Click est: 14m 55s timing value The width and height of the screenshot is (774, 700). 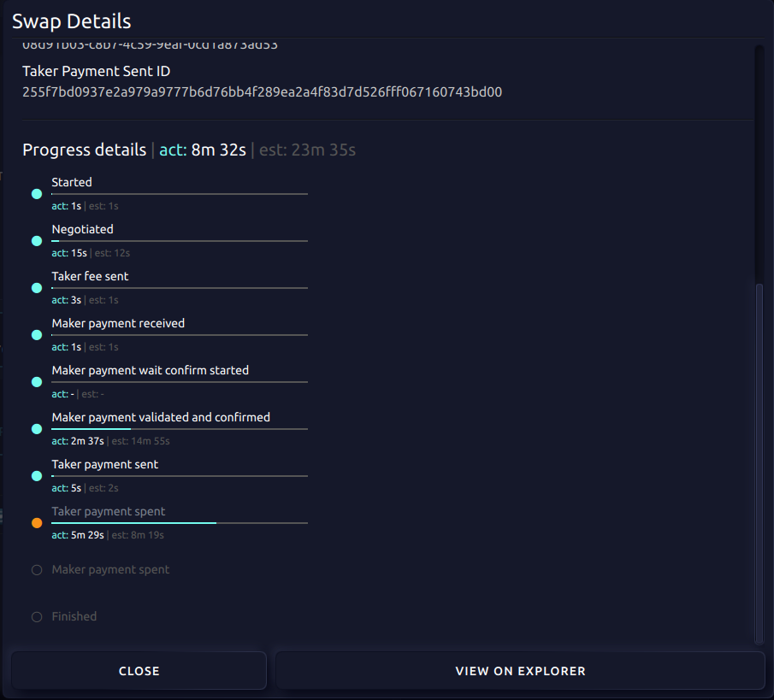click(x=140, y=441)
